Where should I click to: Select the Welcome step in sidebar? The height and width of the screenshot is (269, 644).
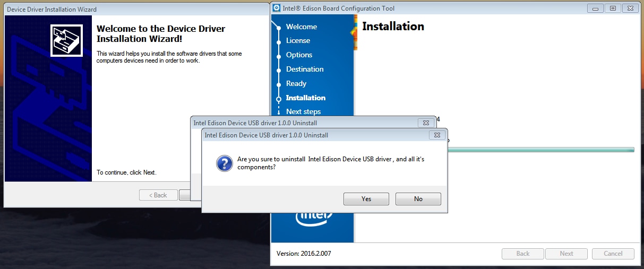click(301, 27)
